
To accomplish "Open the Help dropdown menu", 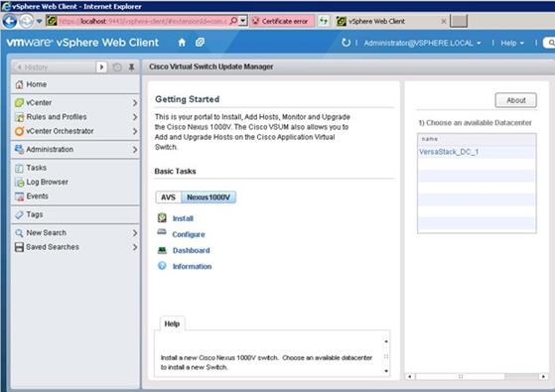I will [512, 43].
